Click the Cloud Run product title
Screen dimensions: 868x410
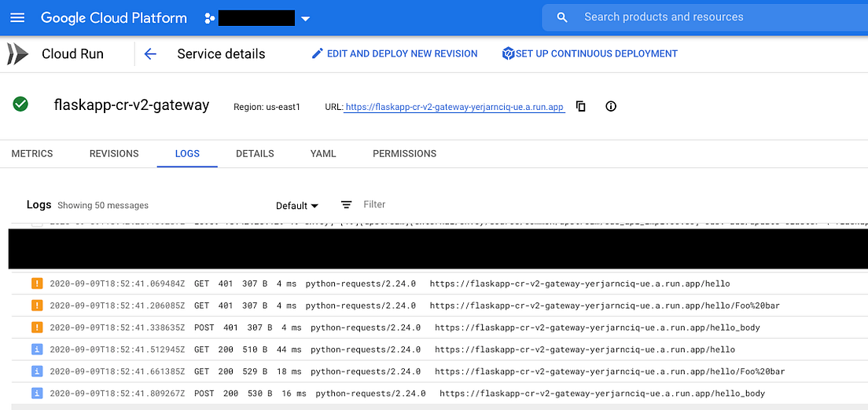tap(72, 53)
